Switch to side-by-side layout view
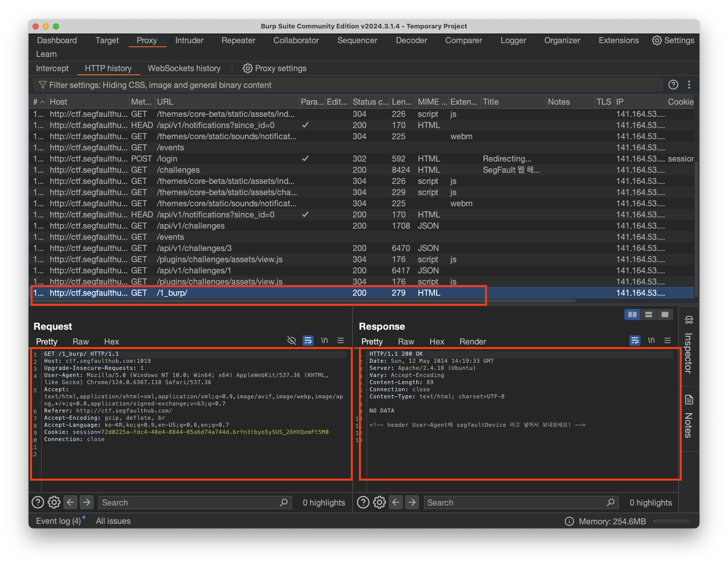The width and height of the screenshot is (728, 566). point(632,315)
